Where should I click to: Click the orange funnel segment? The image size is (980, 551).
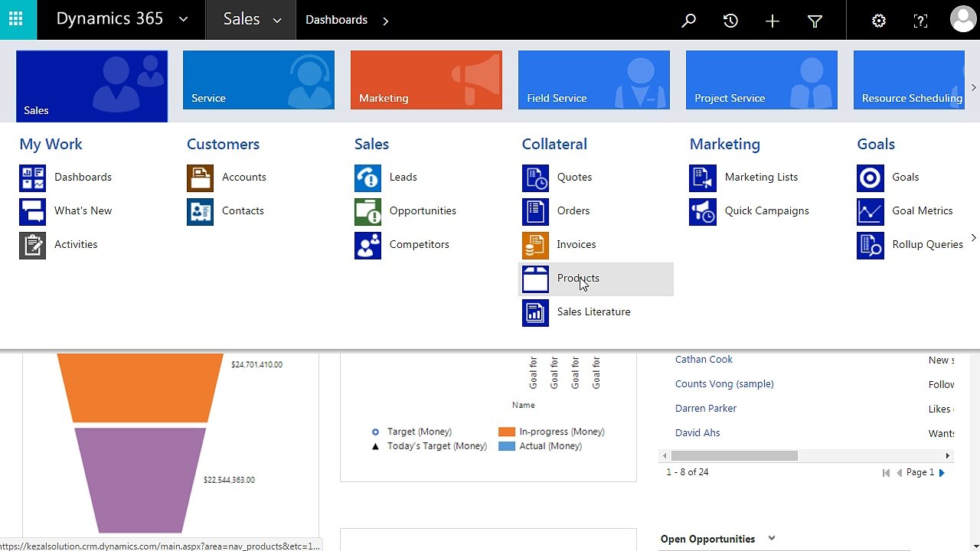140,387
